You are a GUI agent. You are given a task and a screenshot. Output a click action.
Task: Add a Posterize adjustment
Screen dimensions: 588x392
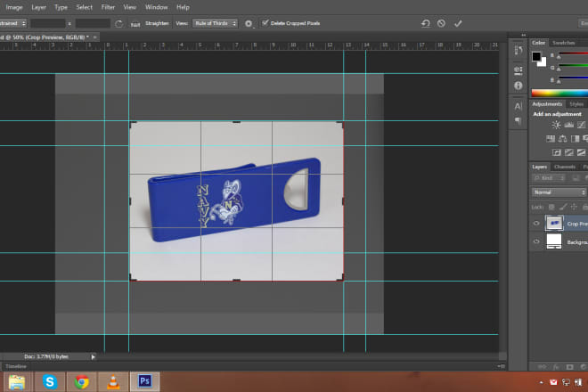(569, 152)
